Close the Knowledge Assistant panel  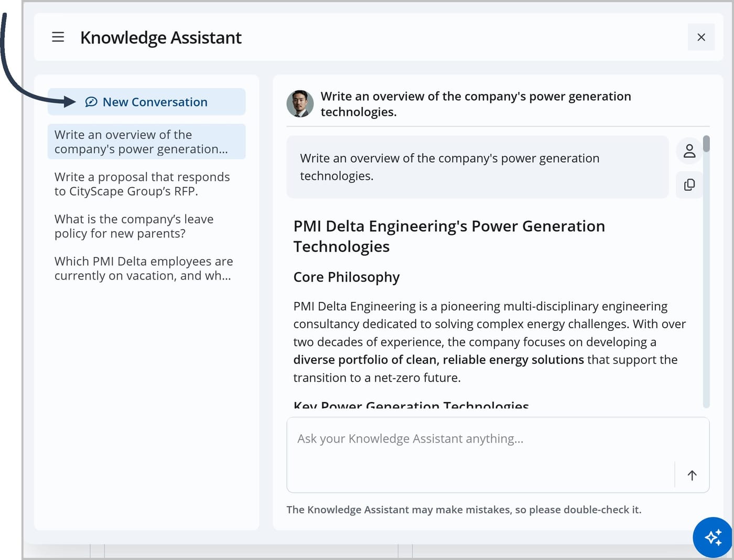point(701,37)
